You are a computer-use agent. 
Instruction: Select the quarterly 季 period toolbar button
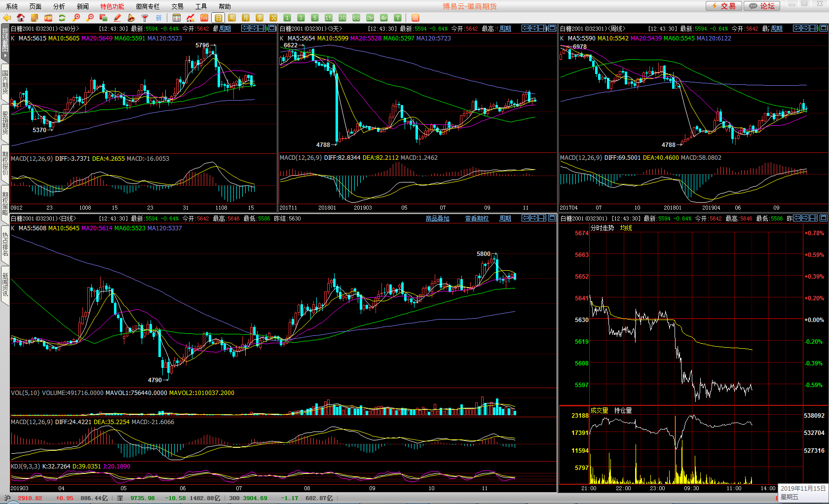pos(260,18)
